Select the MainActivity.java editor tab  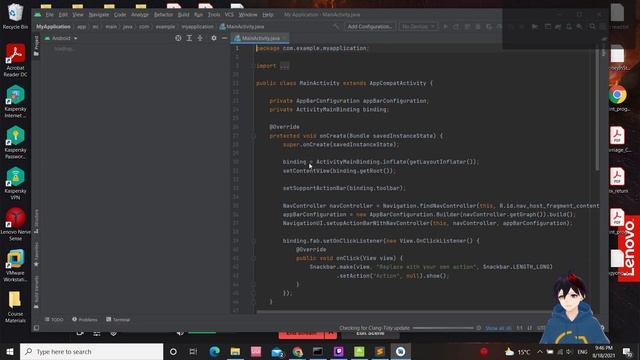(x=260, y=38)
